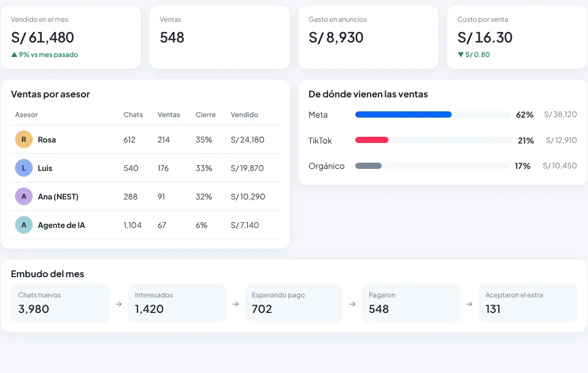Click the TikTok source label
This screenshot has height=373, width=588.
coord(320,140)
